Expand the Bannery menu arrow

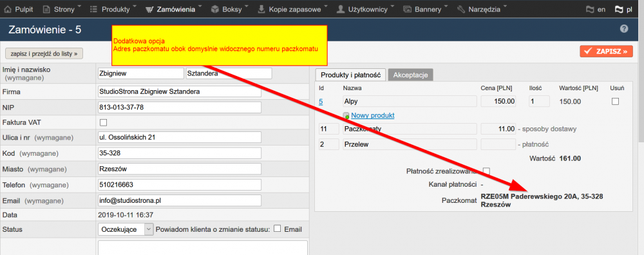tap(446, 6)
